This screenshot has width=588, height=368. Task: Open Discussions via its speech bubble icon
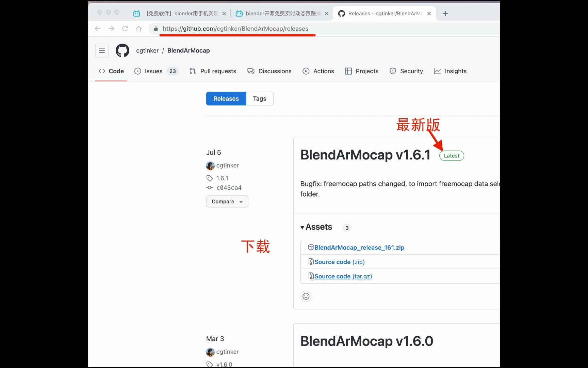point(251,71)
